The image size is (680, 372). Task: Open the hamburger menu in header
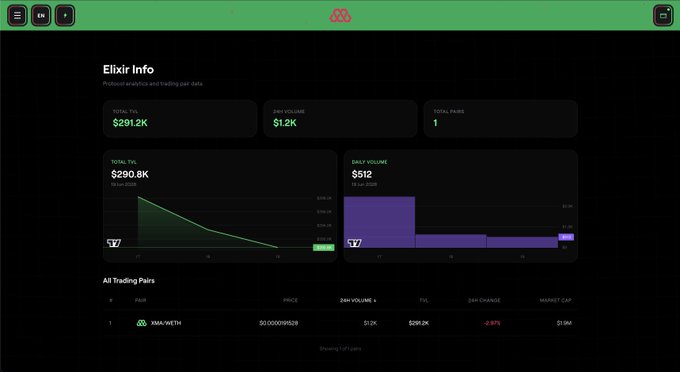click(17, 16)
